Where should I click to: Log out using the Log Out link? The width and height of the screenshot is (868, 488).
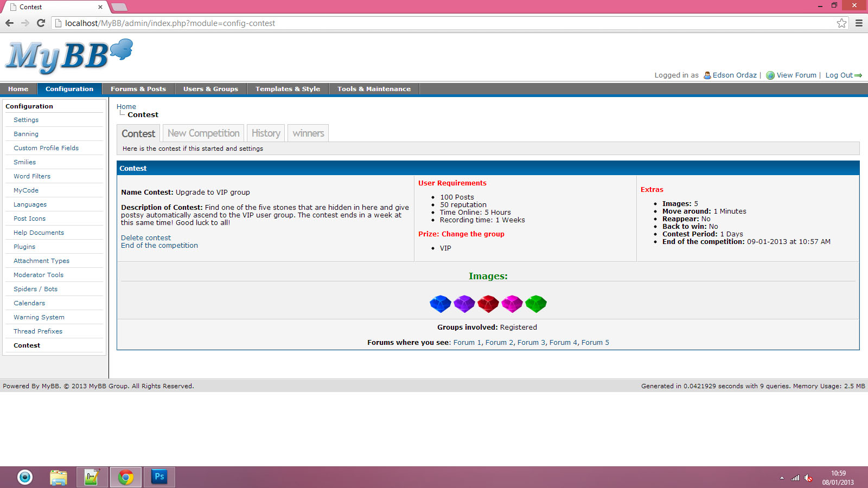(839, 75)
